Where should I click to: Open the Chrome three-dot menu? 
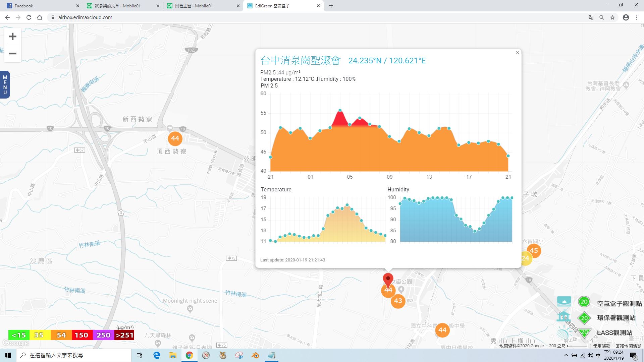click(x=637, y=17)
